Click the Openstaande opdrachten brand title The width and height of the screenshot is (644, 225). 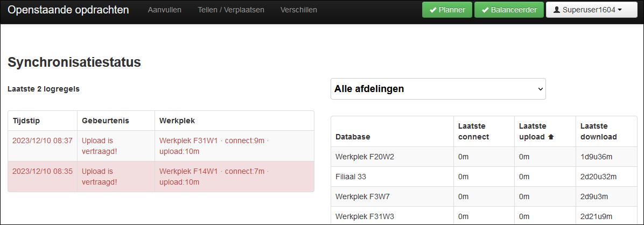[x=68, y=10]
